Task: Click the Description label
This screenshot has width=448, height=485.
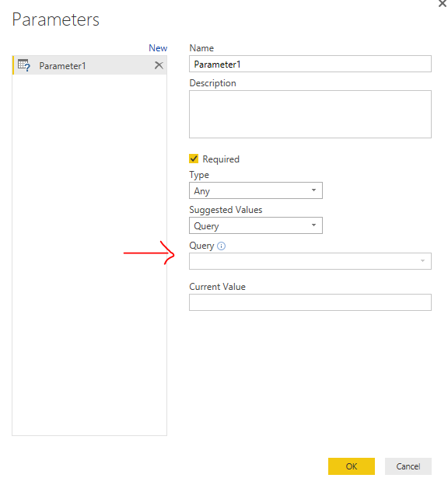Action: pyautogui.click(x=212, y=83)
